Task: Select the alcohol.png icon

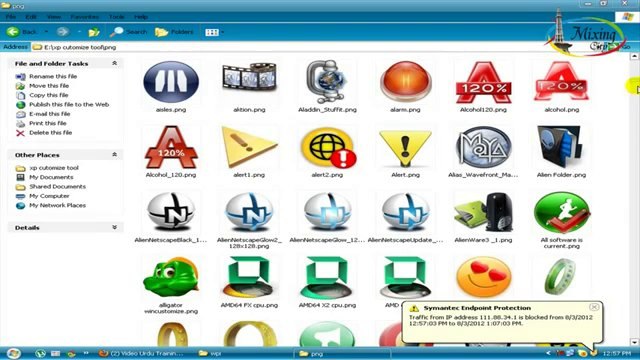Action: coord(562,82)
